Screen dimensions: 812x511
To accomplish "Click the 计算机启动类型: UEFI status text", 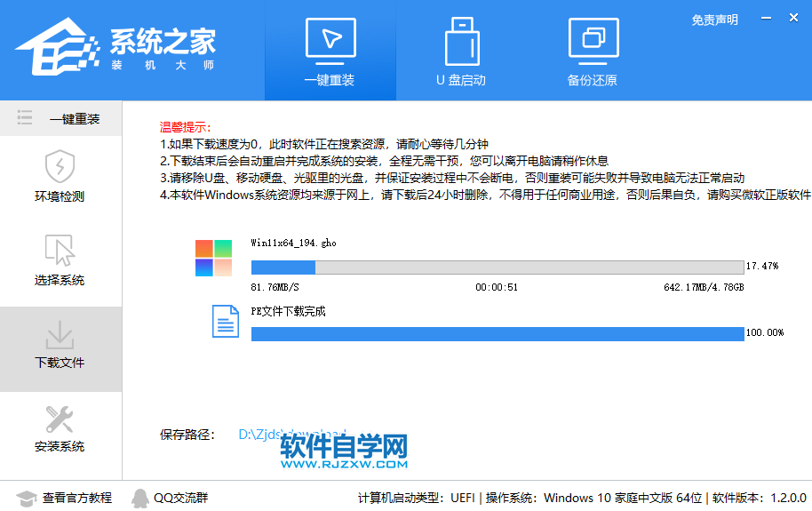I will [x=417, y=498].
